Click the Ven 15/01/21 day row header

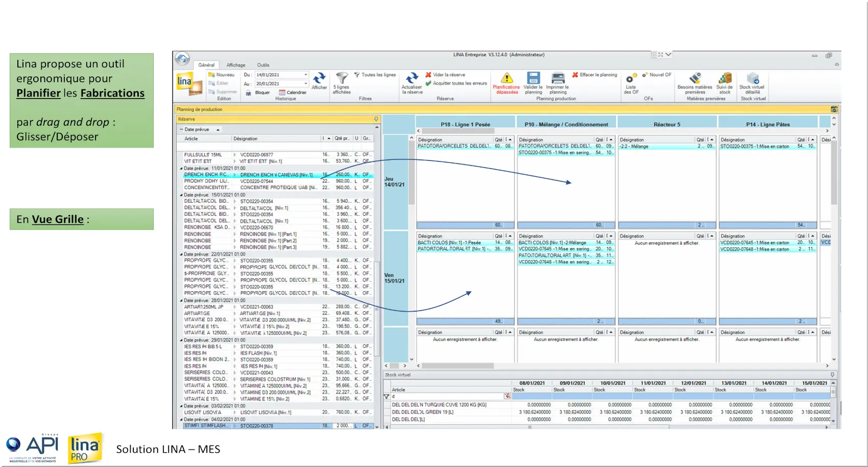(395, 278)
